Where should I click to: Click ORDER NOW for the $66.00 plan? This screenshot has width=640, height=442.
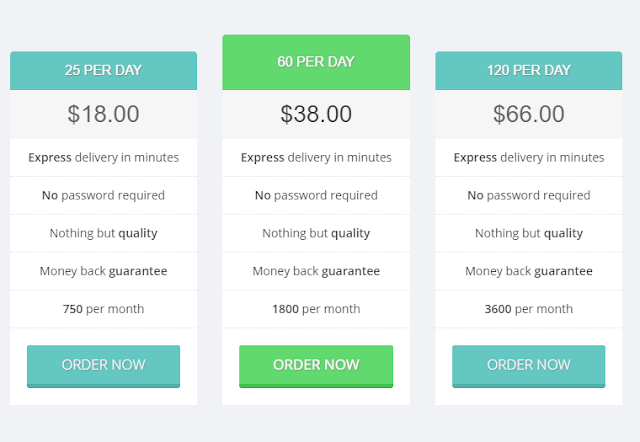pyautogui.click(x=529, y=366)
